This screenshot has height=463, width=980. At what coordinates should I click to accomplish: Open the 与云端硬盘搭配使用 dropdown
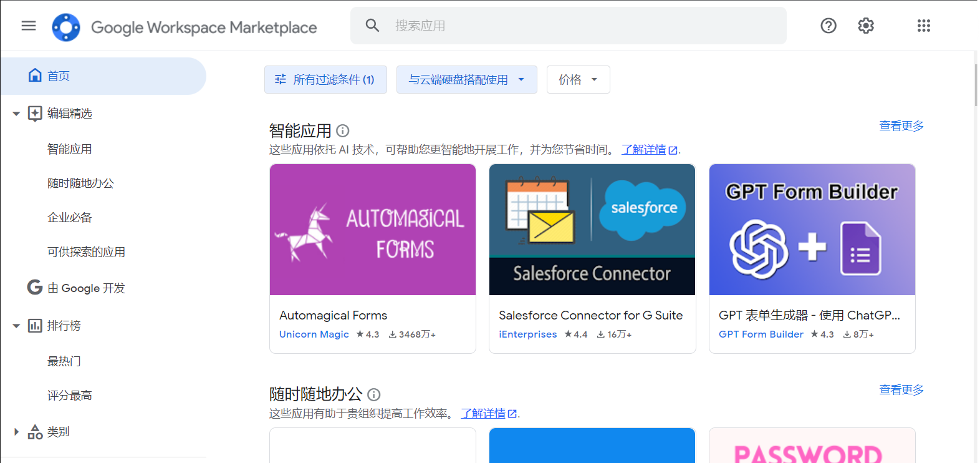(466, 79)
